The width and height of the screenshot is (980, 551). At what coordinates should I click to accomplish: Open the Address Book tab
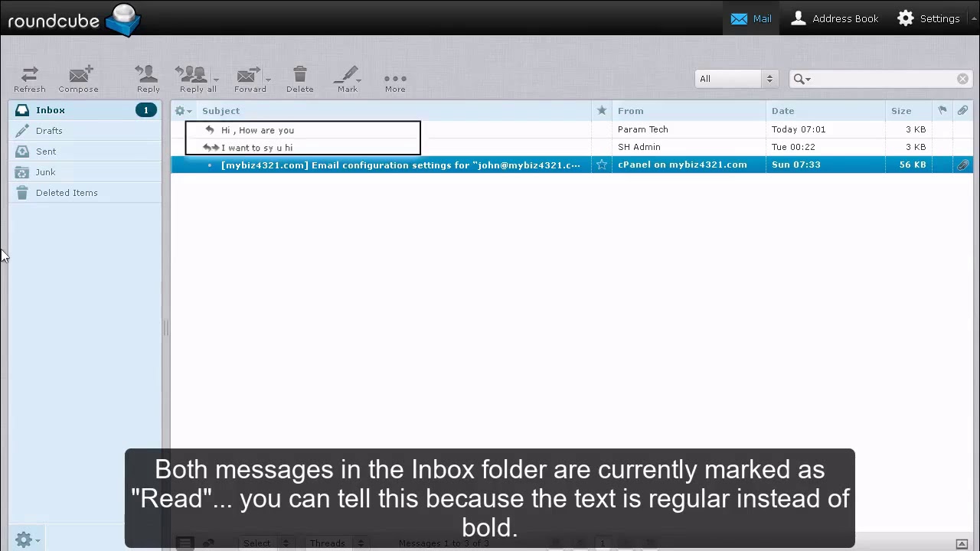click(x=835, y=18)
